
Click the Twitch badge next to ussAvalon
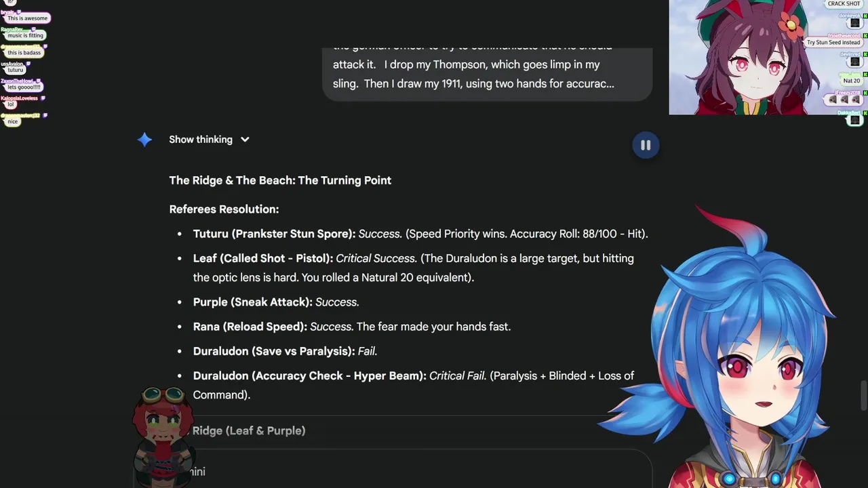coord(28,64)
